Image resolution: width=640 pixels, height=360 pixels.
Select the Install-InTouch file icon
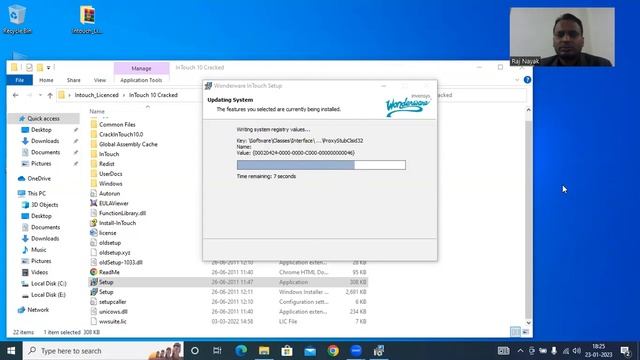(x=93, y=223)
